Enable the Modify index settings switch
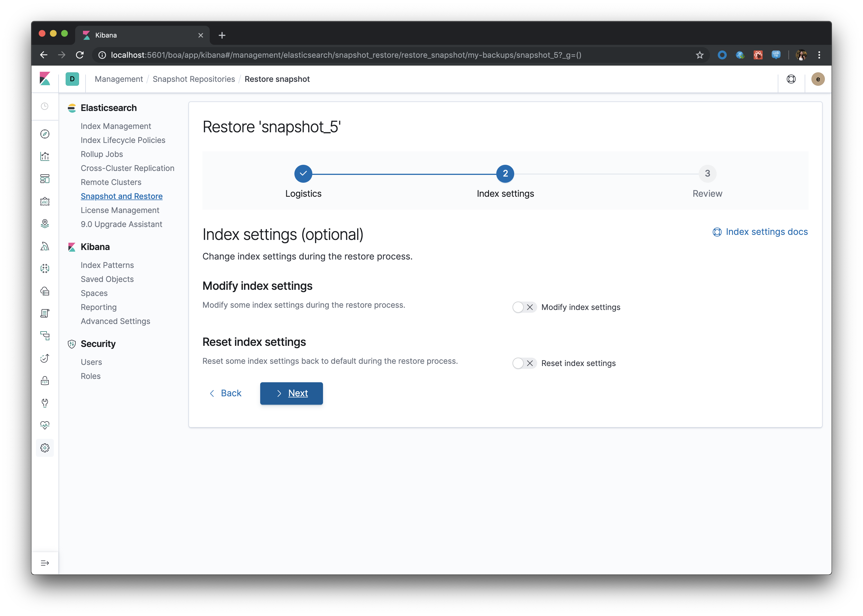The height and width of the screenshot is (616, 863). (x=524, y=307)
